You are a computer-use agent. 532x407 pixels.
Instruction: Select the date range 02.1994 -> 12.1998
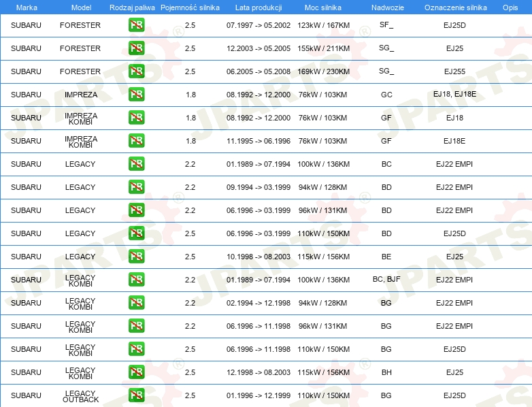click(x=259, y=303)
